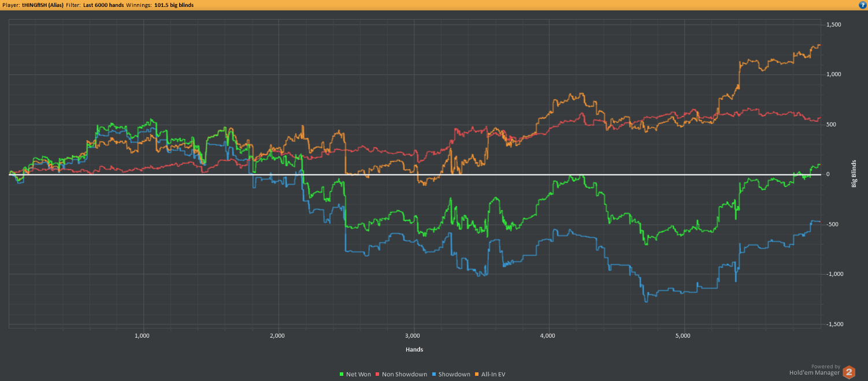This screenshot has height=381, width=868.
Task: Click the player name tHINGfiSH (Alias)
Action: tap(43, 5)
